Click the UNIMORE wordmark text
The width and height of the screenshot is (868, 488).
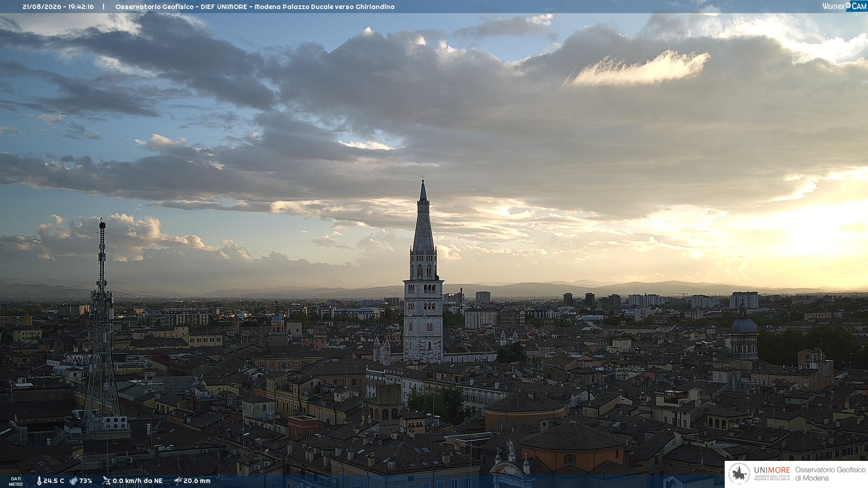tap(772, 470)
